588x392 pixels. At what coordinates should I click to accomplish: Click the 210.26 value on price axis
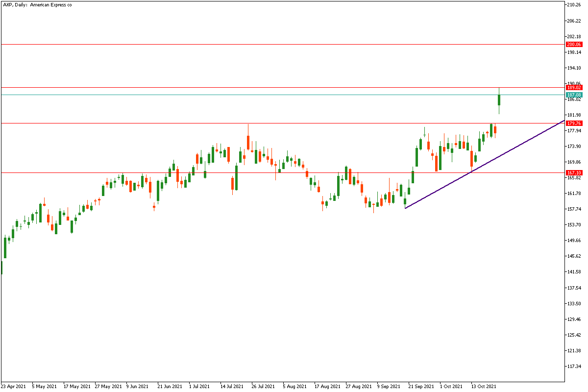coord(574,5)
